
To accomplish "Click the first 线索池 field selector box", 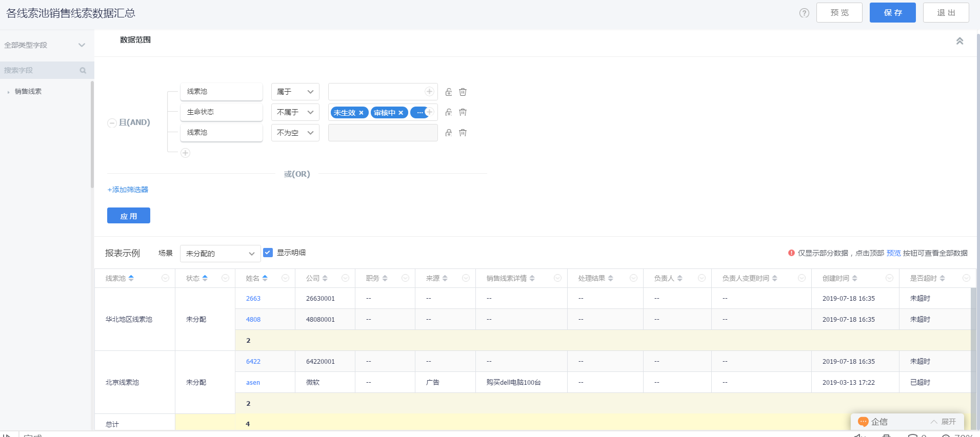I will [x=222, y=92].
